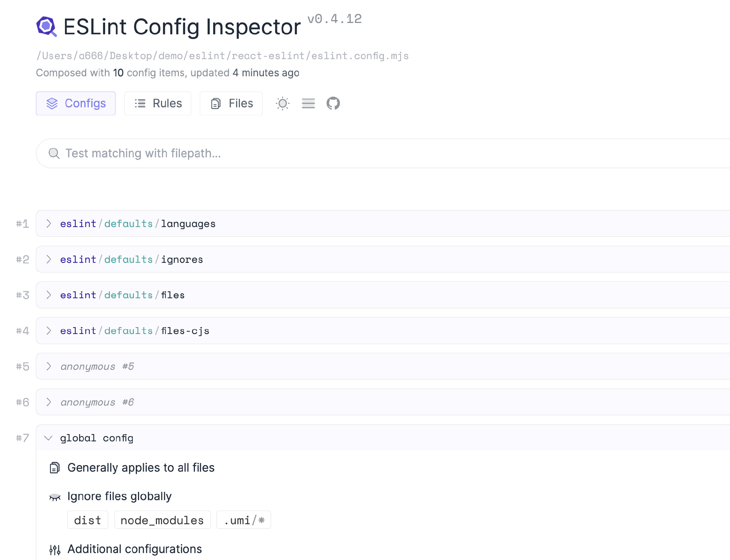This screenshot has width=730, height=560.
Task: Switch to the Configs tab
Action: click(76, 103)
